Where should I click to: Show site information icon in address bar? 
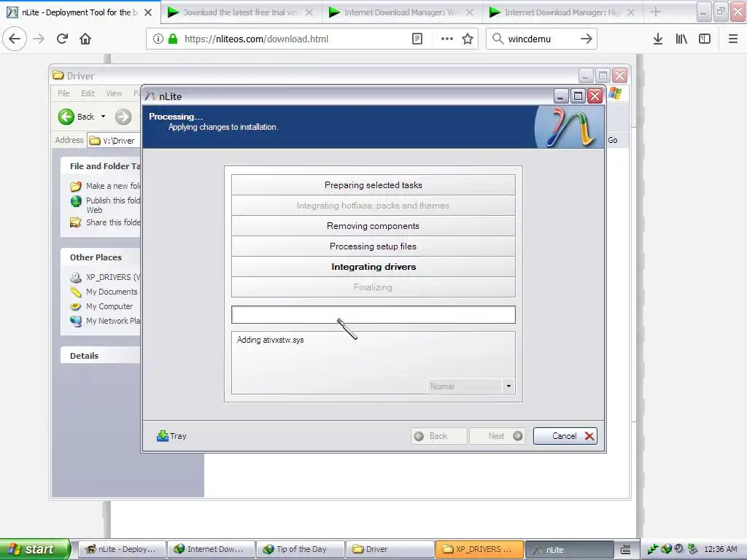coord(158,39)
